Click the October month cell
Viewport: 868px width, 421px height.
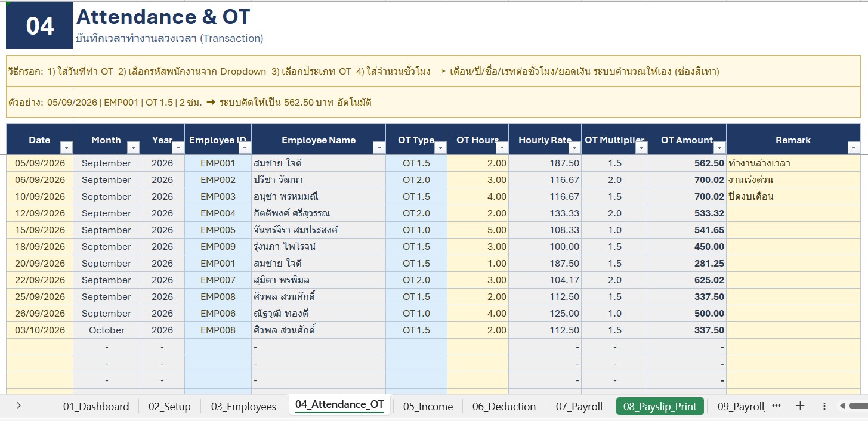pyautogui.click(x=107, y=330)
